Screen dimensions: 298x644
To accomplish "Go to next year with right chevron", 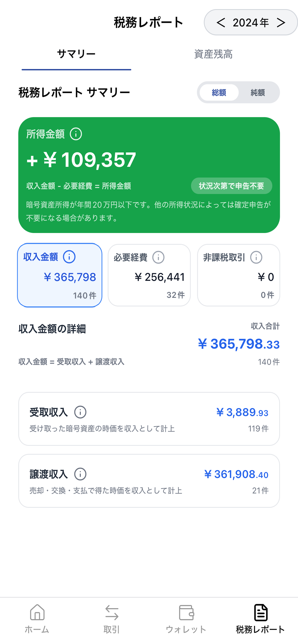I will coord(281,23).
